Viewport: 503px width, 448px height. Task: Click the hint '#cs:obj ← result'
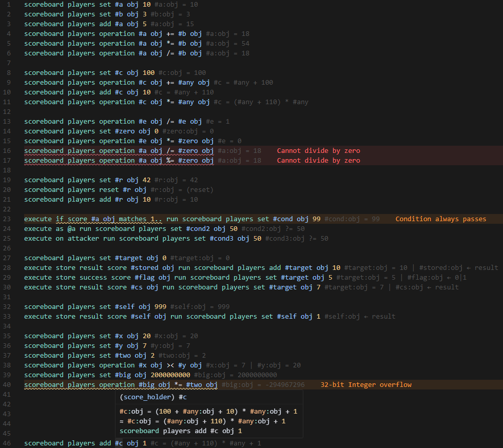click(x=427, y=287)
